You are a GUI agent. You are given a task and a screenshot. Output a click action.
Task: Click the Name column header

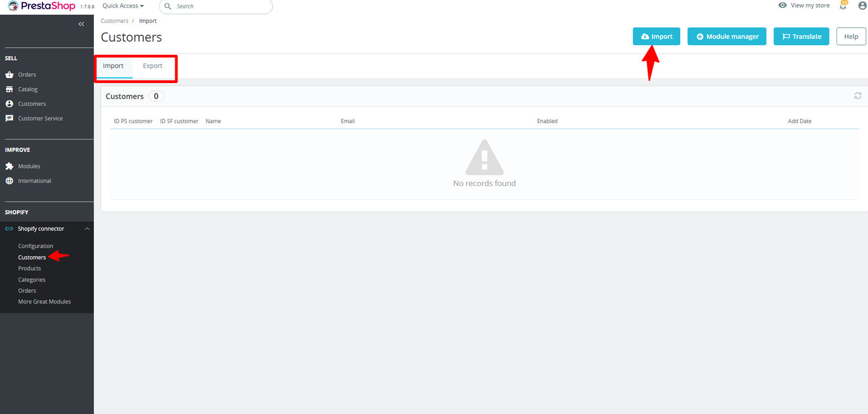point(213,122)
